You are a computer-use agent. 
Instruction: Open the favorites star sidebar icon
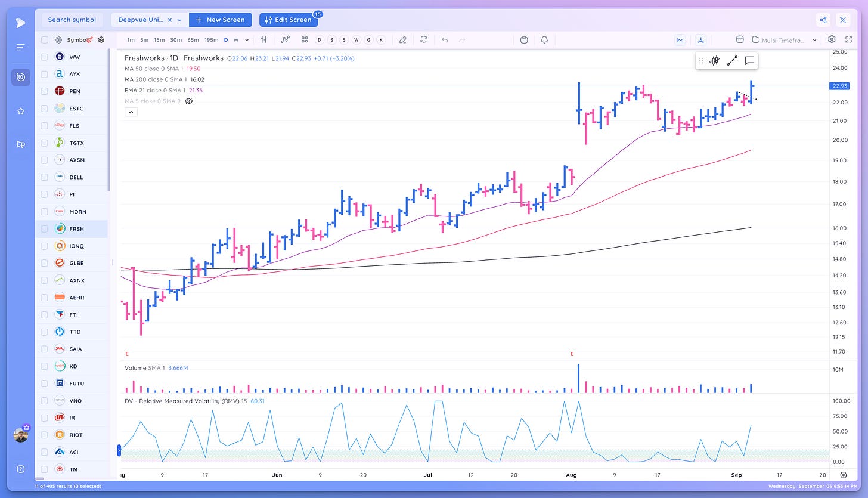tap(21, 111)
